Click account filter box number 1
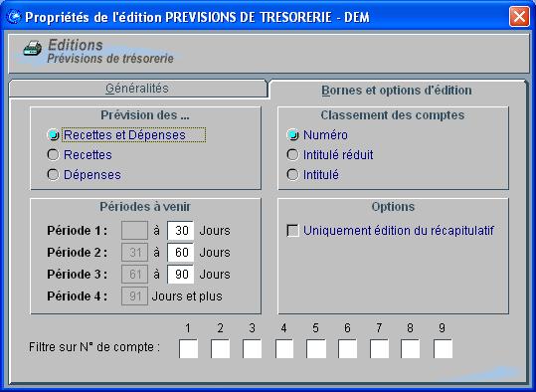This screenshot has width=536, height=392. (x=188, y=349)
